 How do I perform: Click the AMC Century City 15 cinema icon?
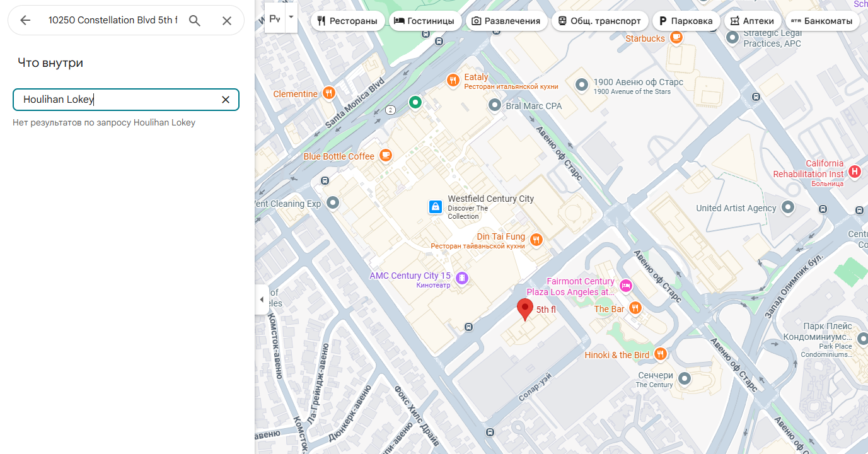(x=462, y=277)
